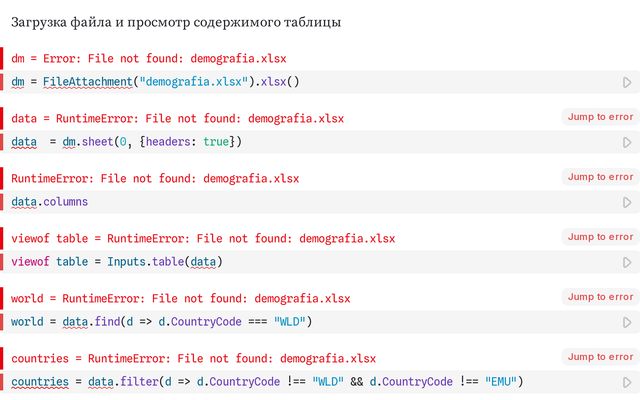Run the data.columns cell
This screenshot has height=400, width=640.
[x=627, y=202]
